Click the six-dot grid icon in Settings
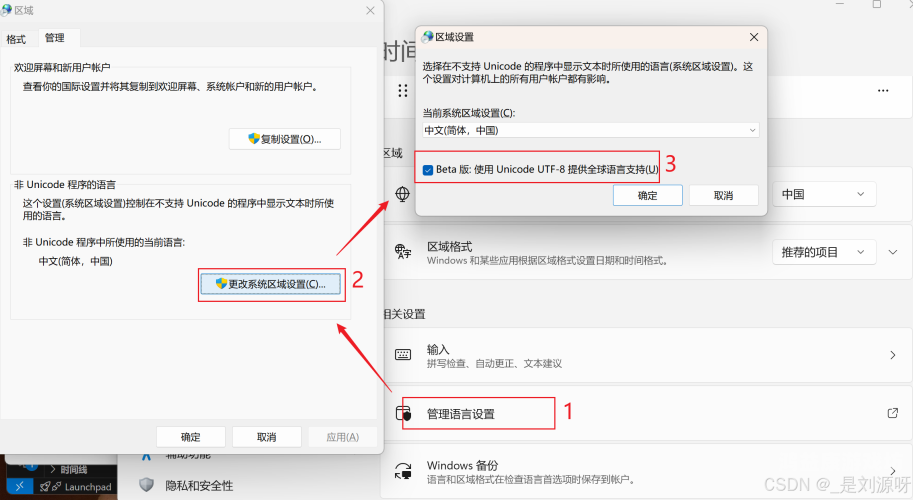This screenshot has width=913, height=500. [403, 91]
